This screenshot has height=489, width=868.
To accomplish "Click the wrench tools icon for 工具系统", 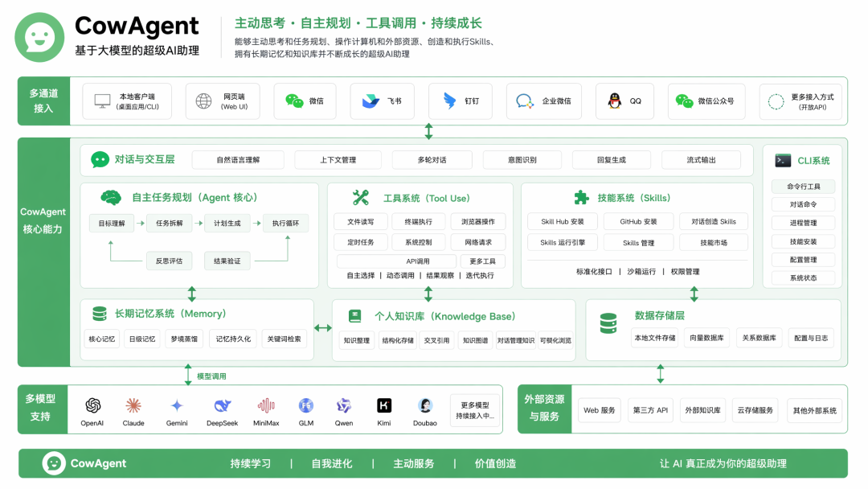I will click(x=360, y=198).
